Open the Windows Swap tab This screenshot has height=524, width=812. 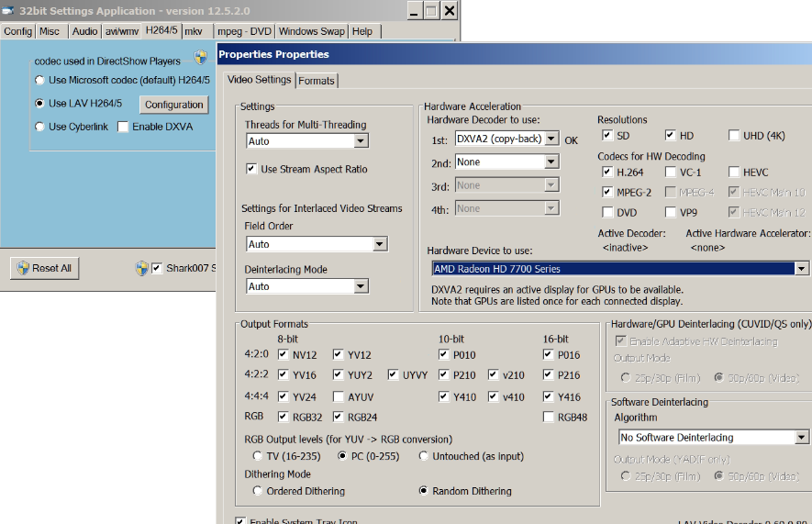312,31
